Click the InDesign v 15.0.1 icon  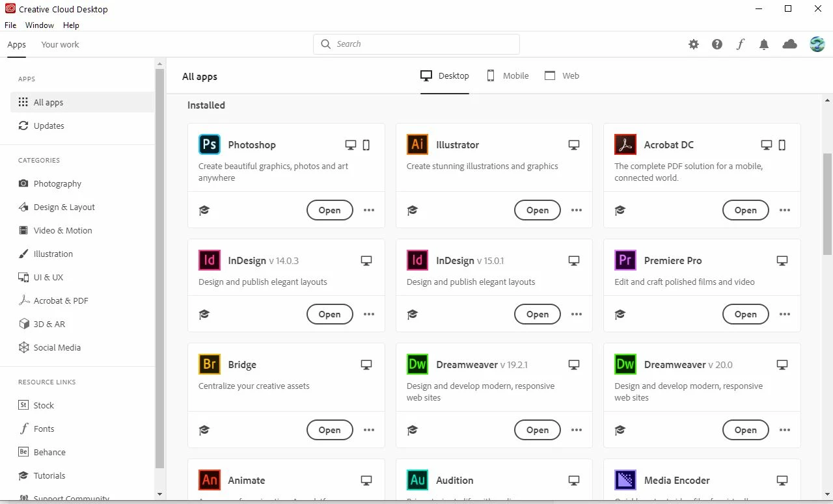417,260
